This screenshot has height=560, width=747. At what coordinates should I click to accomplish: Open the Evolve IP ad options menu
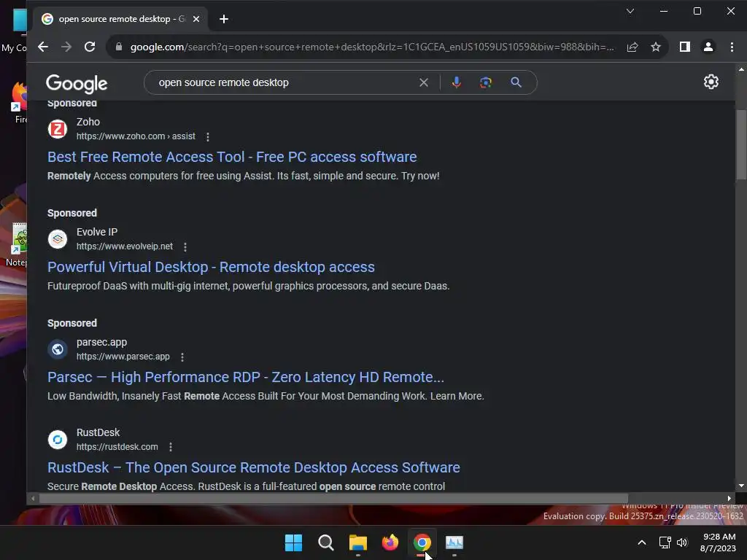point(185,246)
